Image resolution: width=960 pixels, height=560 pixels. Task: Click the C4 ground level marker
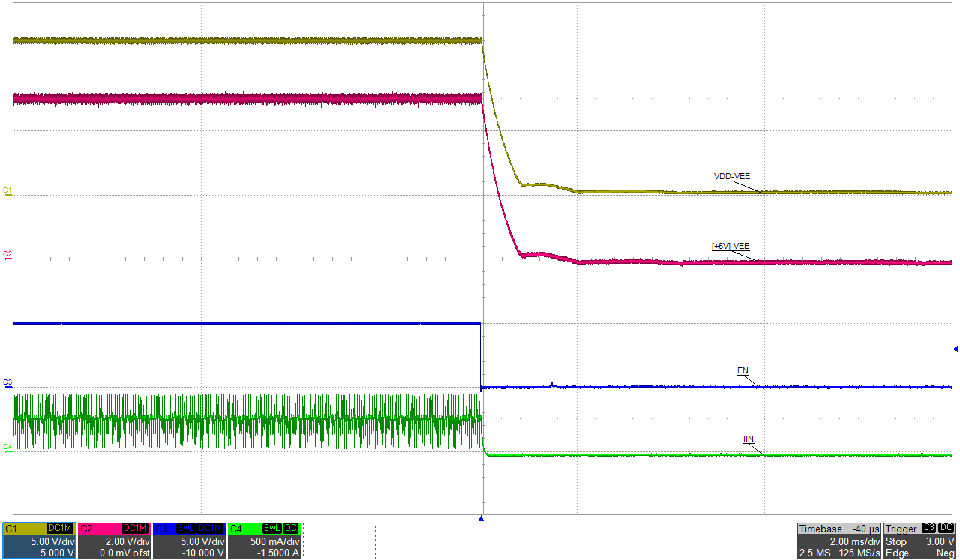7,447
